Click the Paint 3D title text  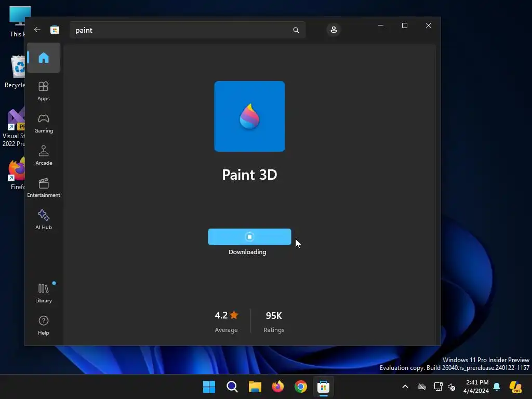pos(249,175)
